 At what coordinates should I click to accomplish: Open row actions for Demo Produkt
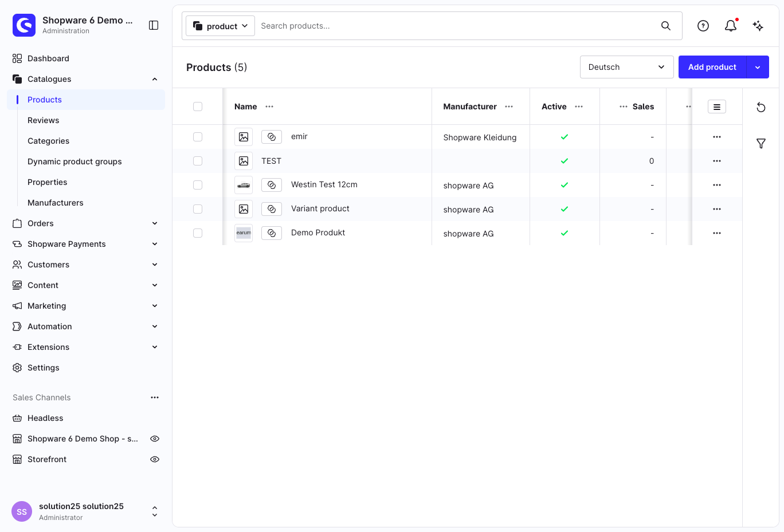[x=717, y=233]
